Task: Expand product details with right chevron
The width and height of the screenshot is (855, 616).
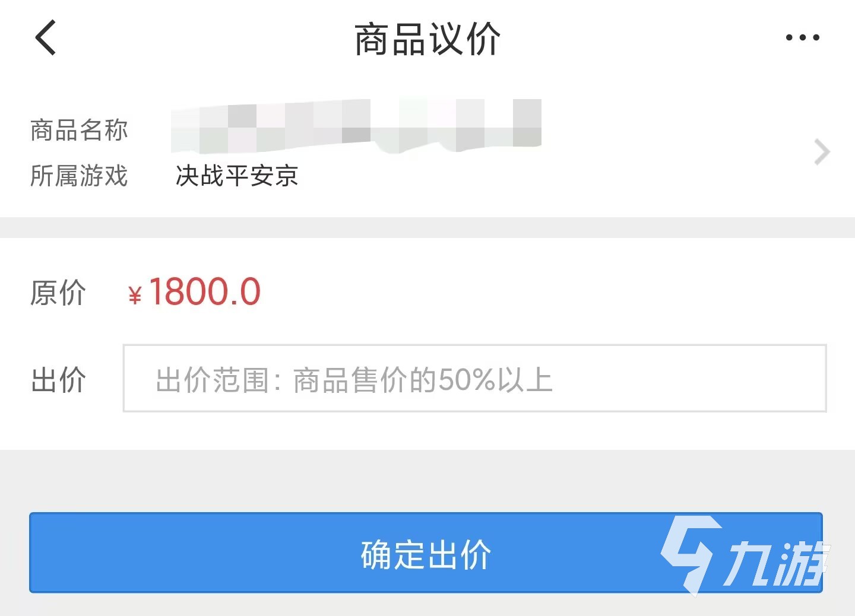Action: [x=822, y=153]
